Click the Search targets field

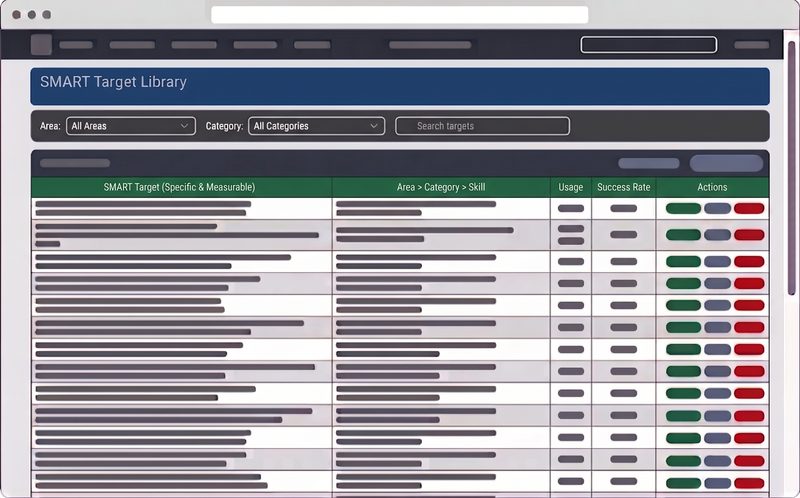pyautogui.click(x=482, y=126)
